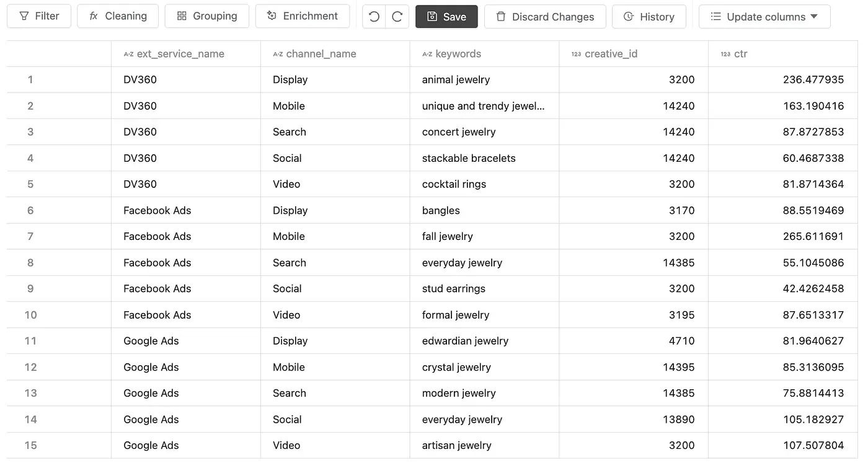Click the redo arrow icon

pyautogui.click(x=397, y=17)
